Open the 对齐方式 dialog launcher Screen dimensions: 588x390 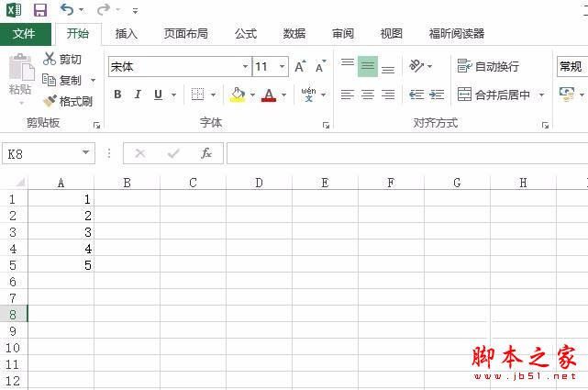click(x=545, y=125)
